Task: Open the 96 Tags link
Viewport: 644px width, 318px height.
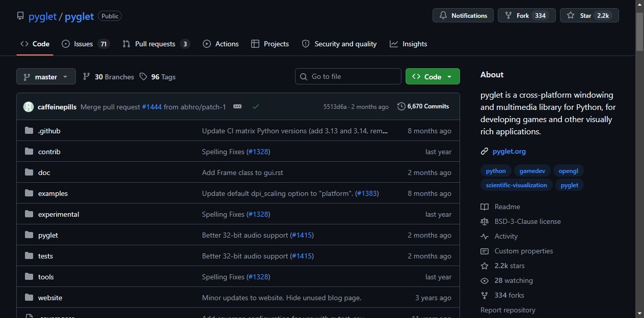Action: point(157,77)
